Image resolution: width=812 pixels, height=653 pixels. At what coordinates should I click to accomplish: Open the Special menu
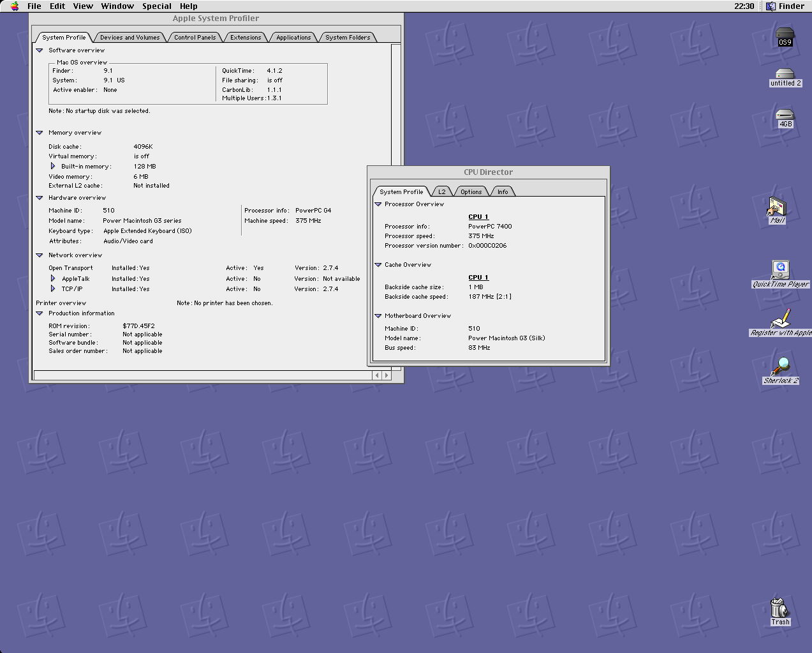click(x=157, y=6)
